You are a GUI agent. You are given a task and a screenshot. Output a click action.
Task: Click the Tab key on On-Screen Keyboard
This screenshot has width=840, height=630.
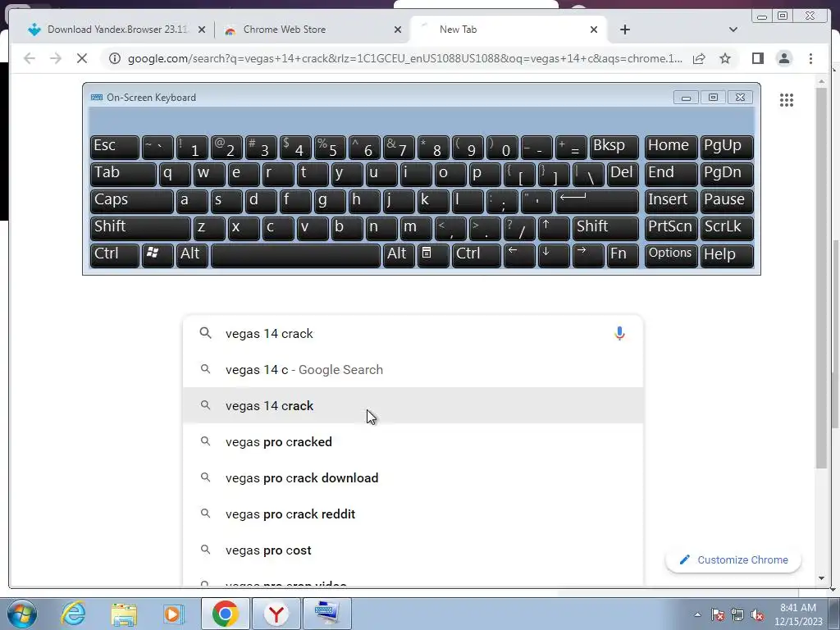[x=123, y=174]
